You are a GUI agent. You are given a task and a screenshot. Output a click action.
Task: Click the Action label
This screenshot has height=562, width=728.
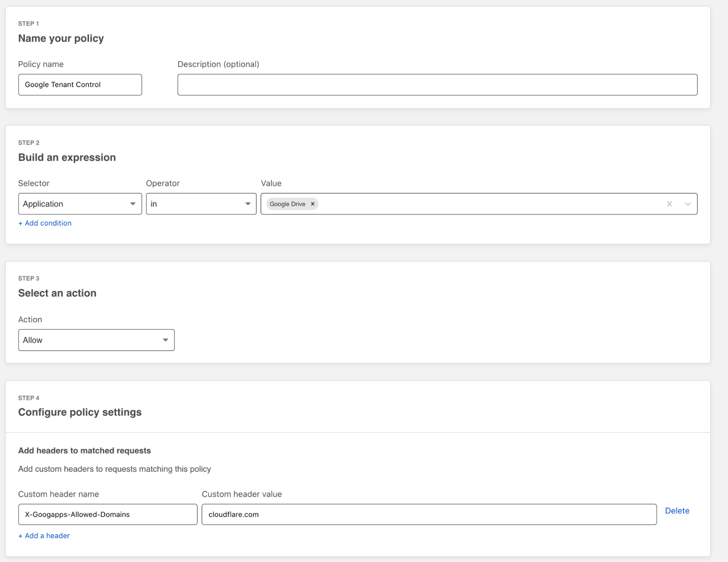[30, 319]
